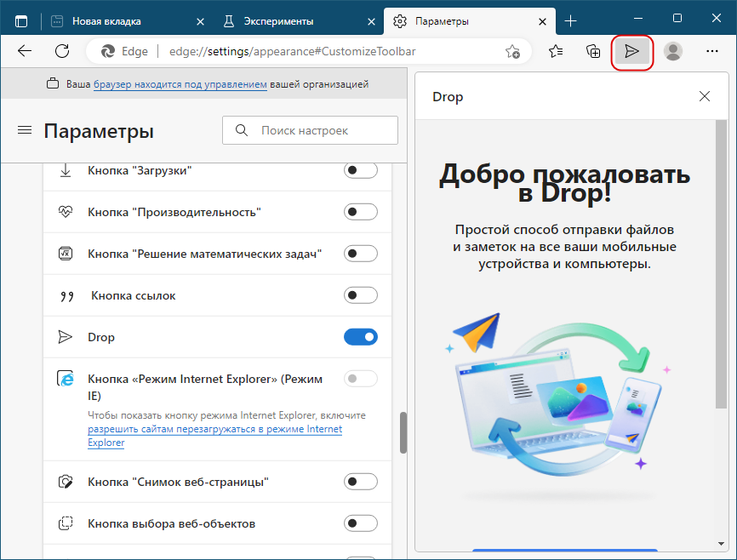
Task: Click the Internet Explorer mode icon
Action: click(x=66, y=379)
